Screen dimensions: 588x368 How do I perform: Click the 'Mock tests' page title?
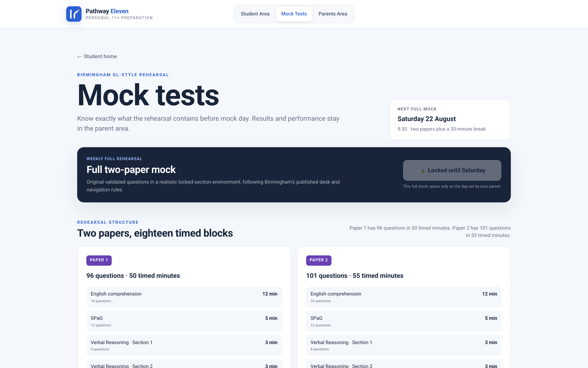coord(148,95)
